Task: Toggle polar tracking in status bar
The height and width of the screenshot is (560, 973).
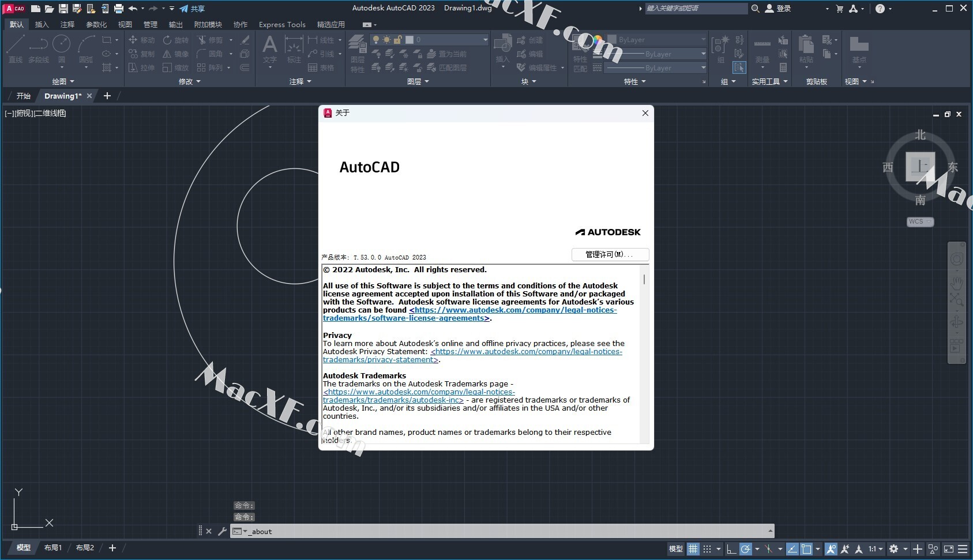Action: tap(746, 548)
